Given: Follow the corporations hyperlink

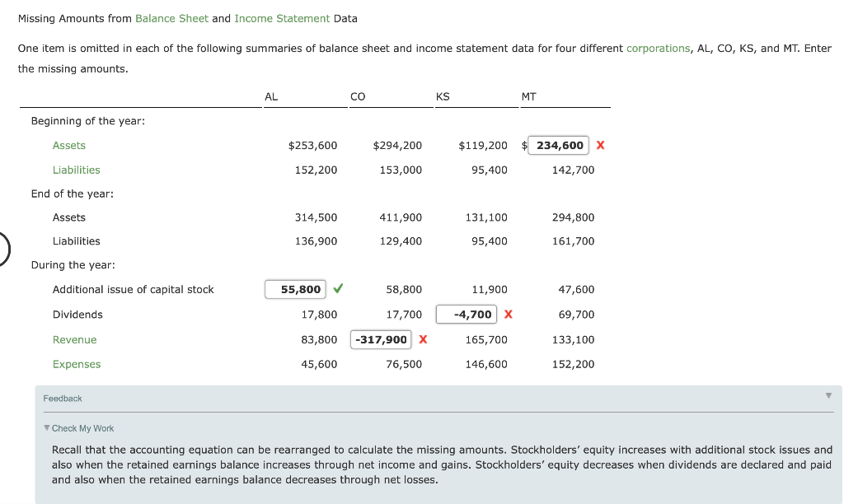Looking at the screenshot, I should click(658, 48).
